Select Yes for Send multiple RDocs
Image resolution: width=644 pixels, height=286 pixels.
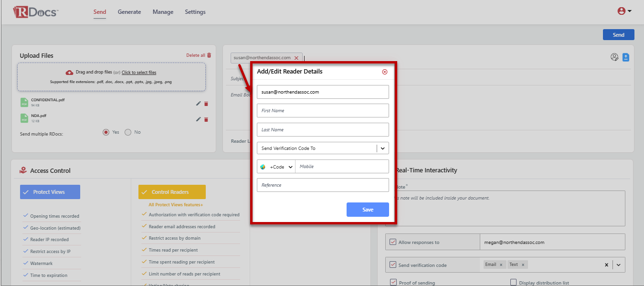[x=106, y=132]
